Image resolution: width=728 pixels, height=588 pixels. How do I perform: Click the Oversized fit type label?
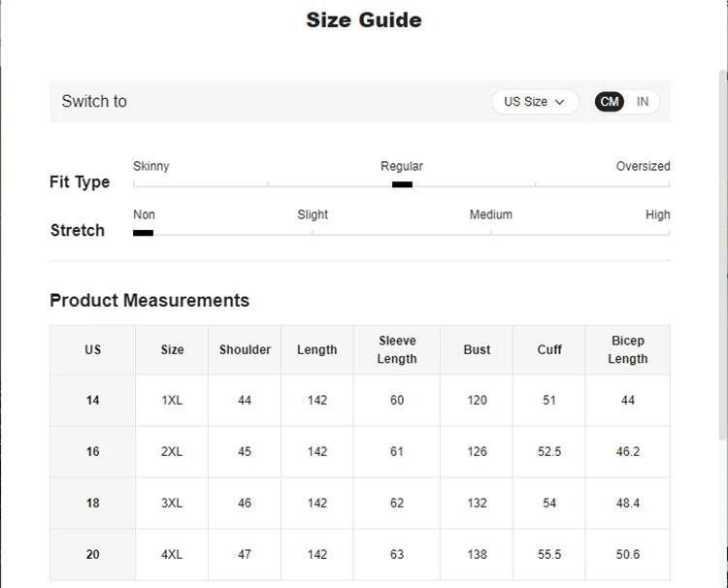point(643,167)
